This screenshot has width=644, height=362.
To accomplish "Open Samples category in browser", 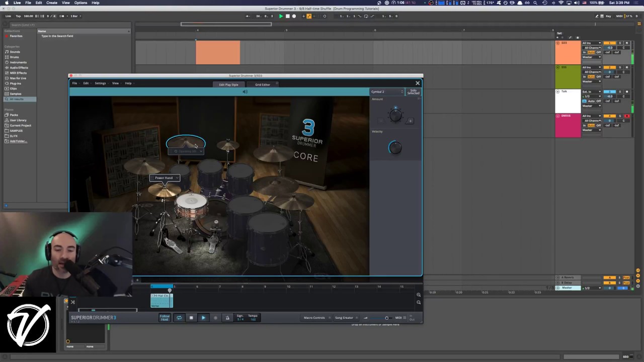I will [x=16, y=94].
